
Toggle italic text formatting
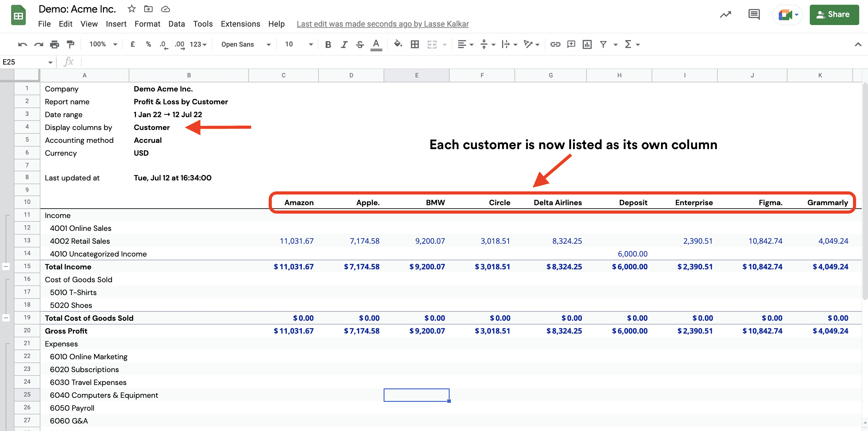point(344,44)
